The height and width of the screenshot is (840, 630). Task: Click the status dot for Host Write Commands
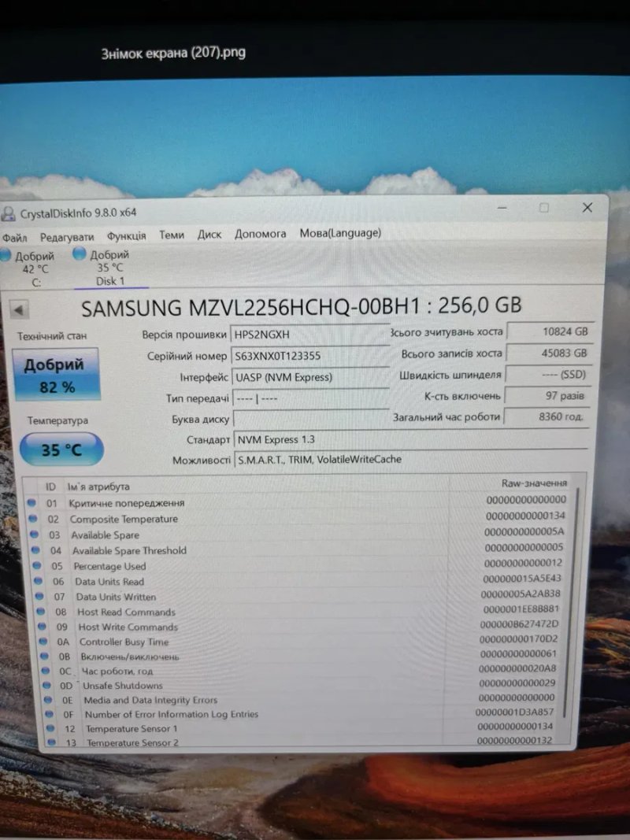42,626
